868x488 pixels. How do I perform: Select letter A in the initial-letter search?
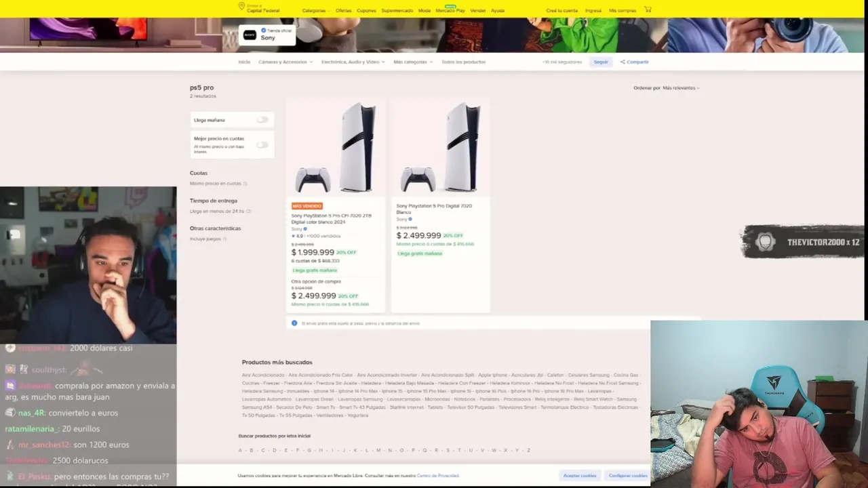point(240,450)
